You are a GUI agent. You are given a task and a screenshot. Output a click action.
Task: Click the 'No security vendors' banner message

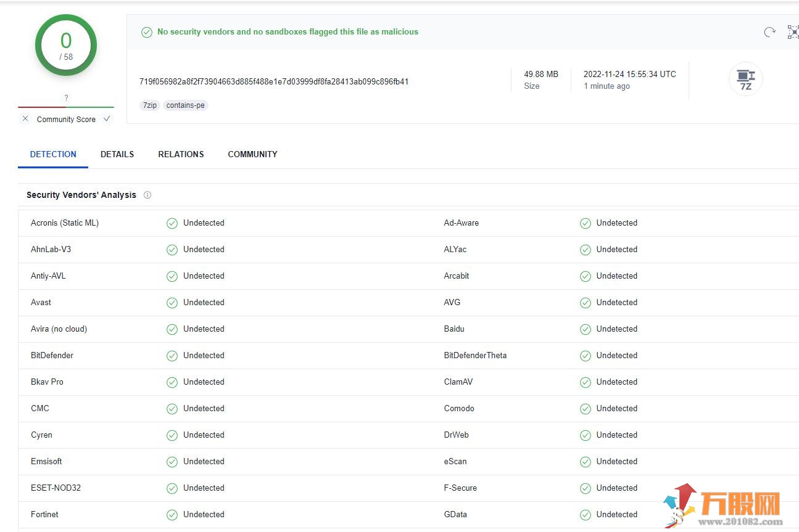pos(288,31)
